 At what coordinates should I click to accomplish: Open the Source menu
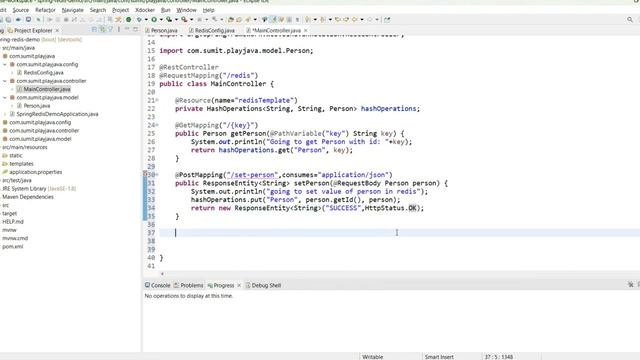point(20,10)
